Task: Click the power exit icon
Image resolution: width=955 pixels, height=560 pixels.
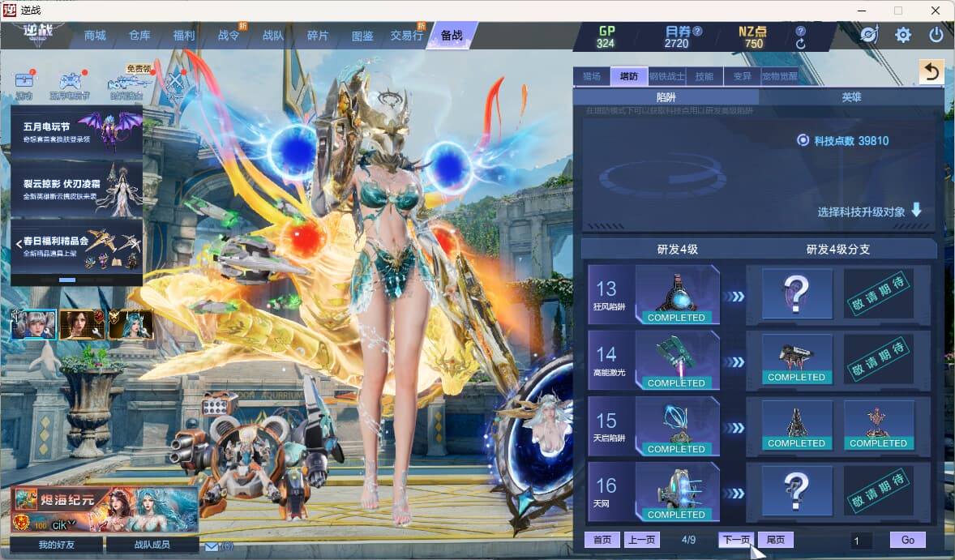Action: click(936, 35)
